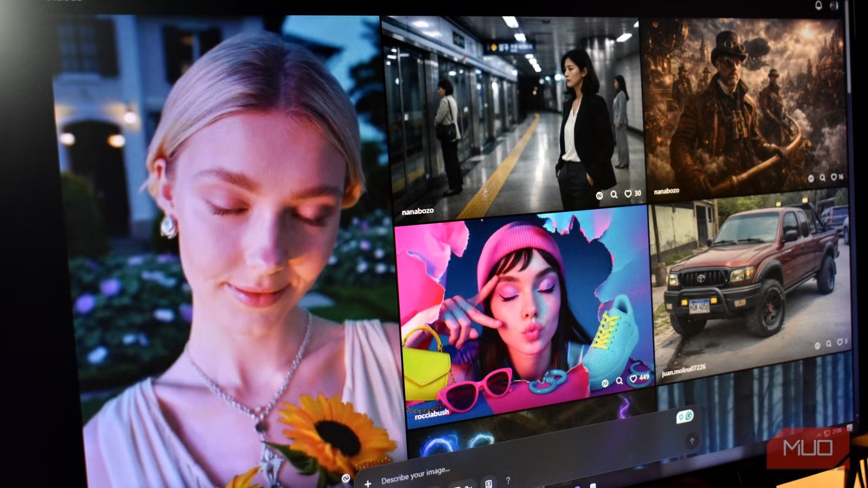Open juan.molina07226's profile link

[x=683, y=370]
